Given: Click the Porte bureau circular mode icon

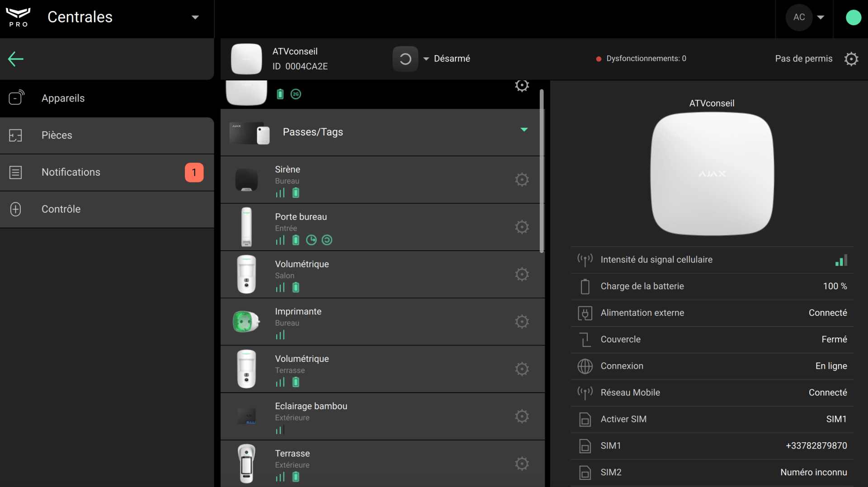Looking at the screenshot, I should tap(327, 240).
